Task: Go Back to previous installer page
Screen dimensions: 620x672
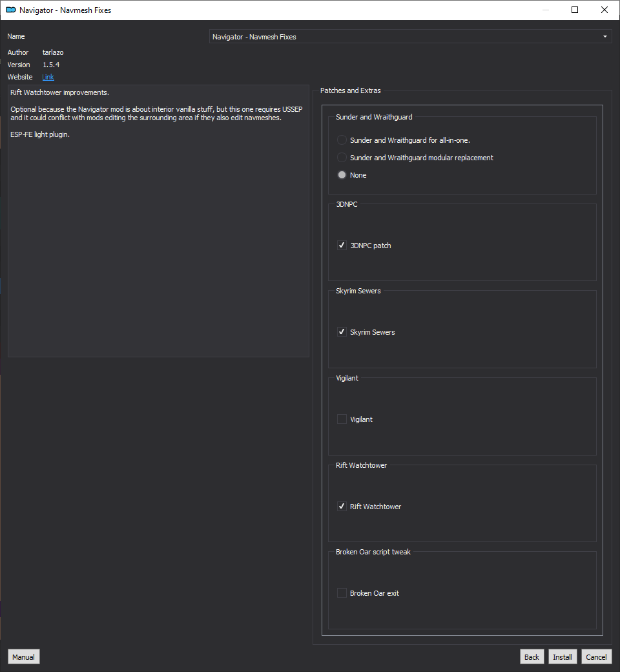Action: coord(532,656)
